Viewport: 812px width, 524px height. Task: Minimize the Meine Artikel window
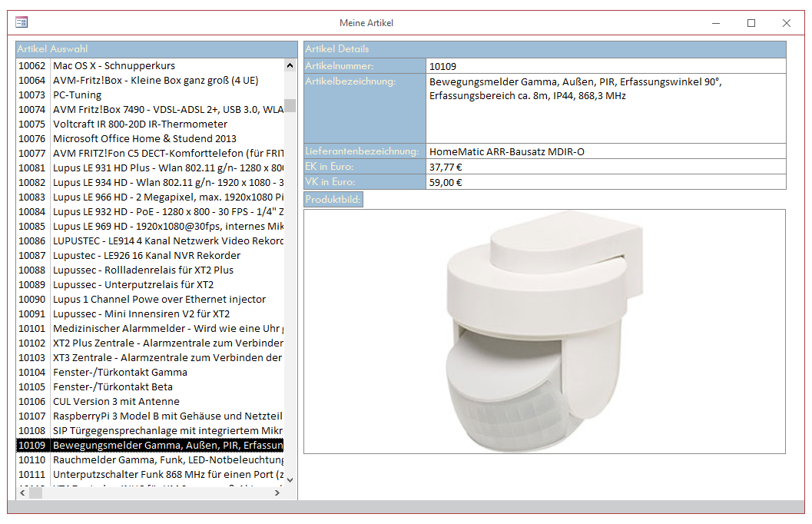click(x=716, y=23)
